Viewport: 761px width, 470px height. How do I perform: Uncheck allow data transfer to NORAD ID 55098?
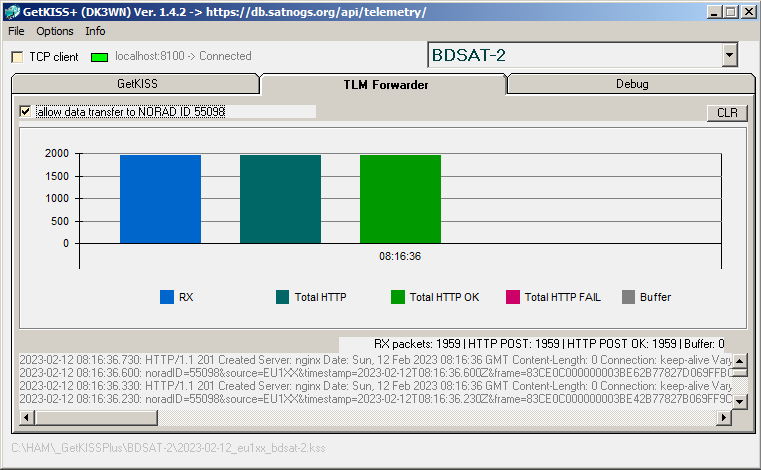[x=26, y=112]
